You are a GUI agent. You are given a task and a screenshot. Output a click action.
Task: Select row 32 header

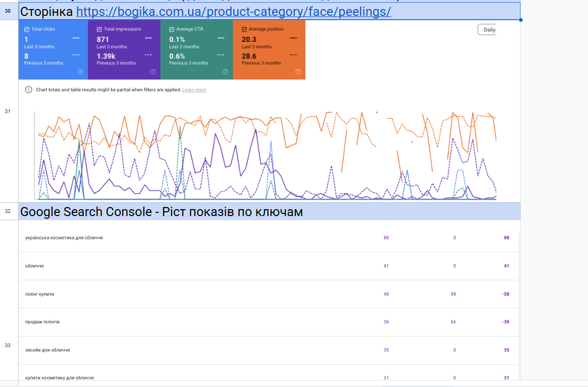tap(7, 211)
